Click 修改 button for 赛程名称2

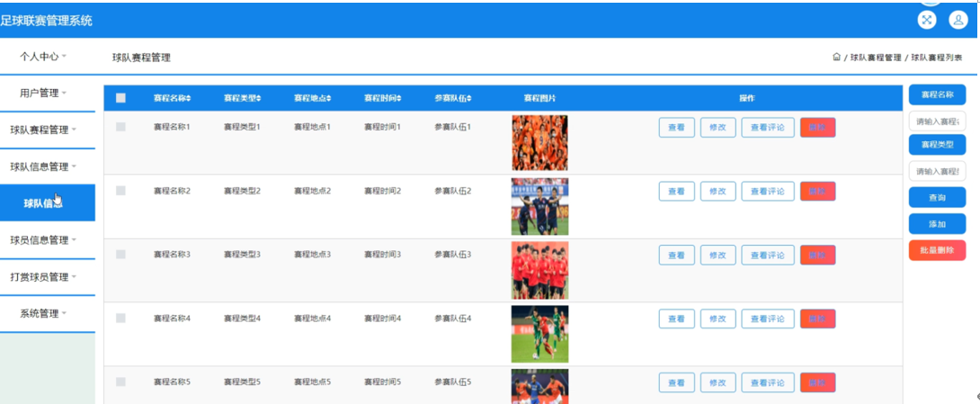pyautogui.click(x=718, y=192)
